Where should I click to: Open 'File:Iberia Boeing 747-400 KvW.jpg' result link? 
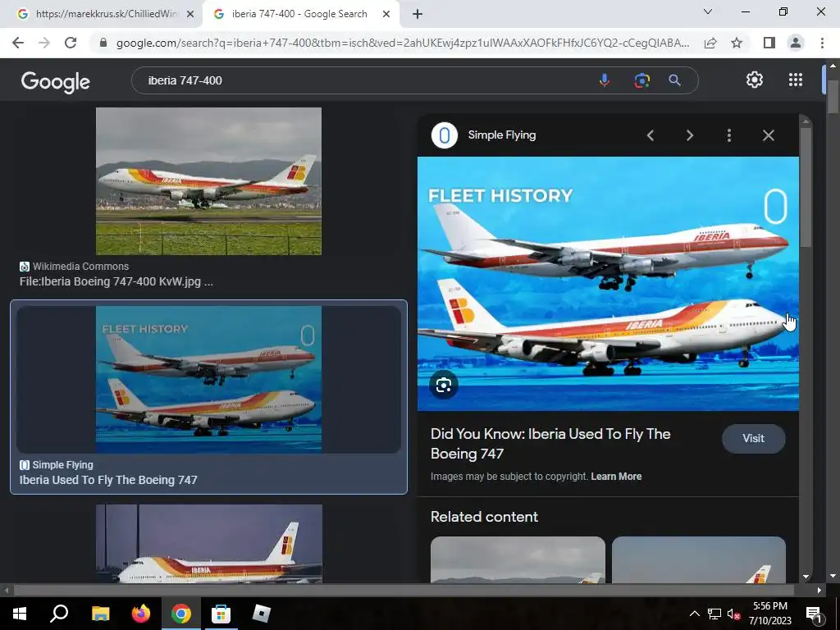tap(116, 281)
